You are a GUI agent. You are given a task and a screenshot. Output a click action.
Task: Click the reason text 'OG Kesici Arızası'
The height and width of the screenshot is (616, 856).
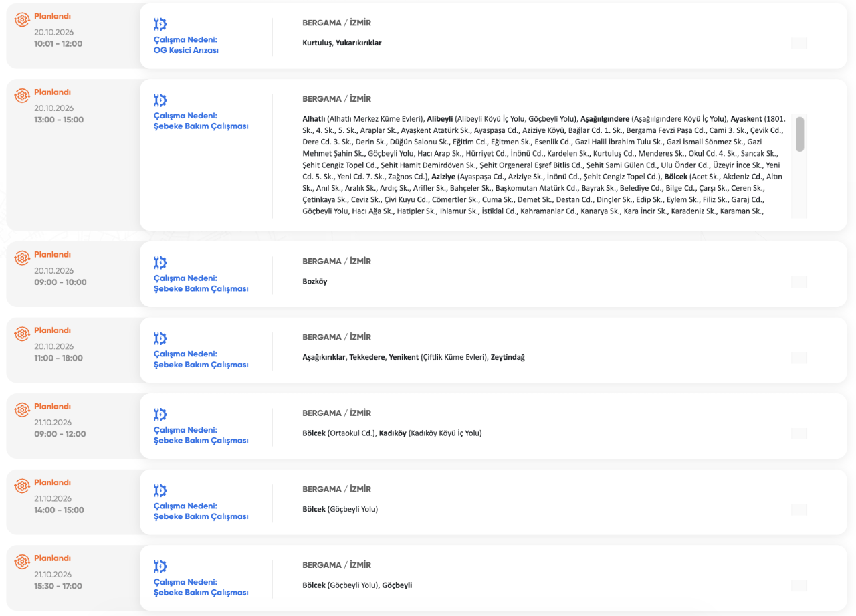tap(187, 50)
